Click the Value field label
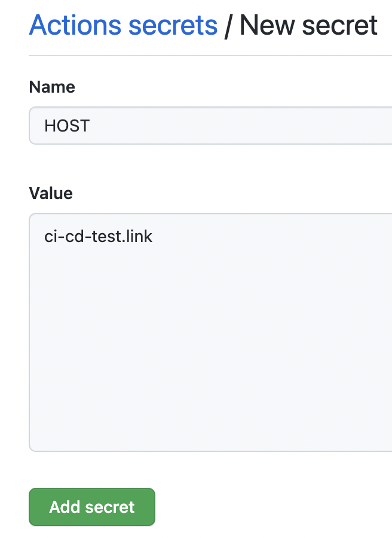392x538 pixels. coord(51,194)
